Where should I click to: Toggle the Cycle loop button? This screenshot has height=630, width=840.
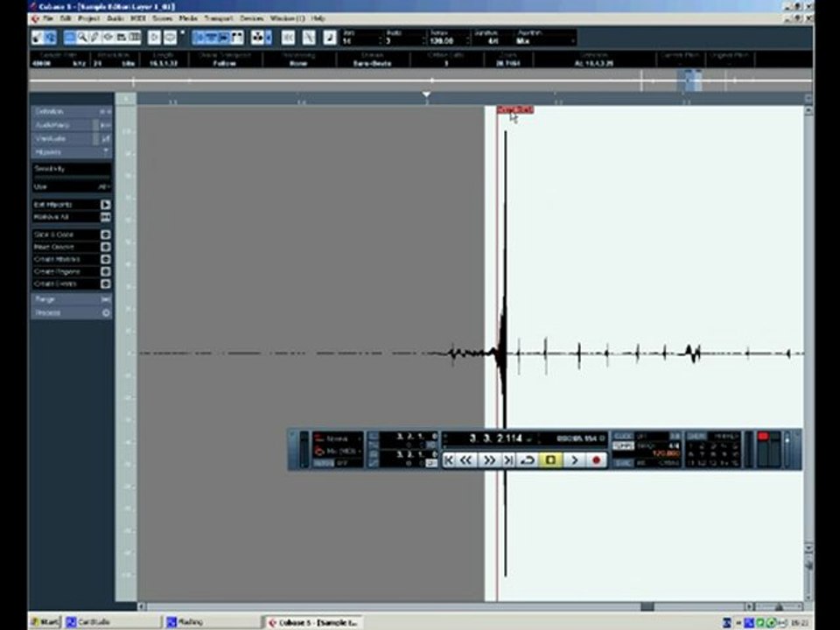click(x=528, y=460)
